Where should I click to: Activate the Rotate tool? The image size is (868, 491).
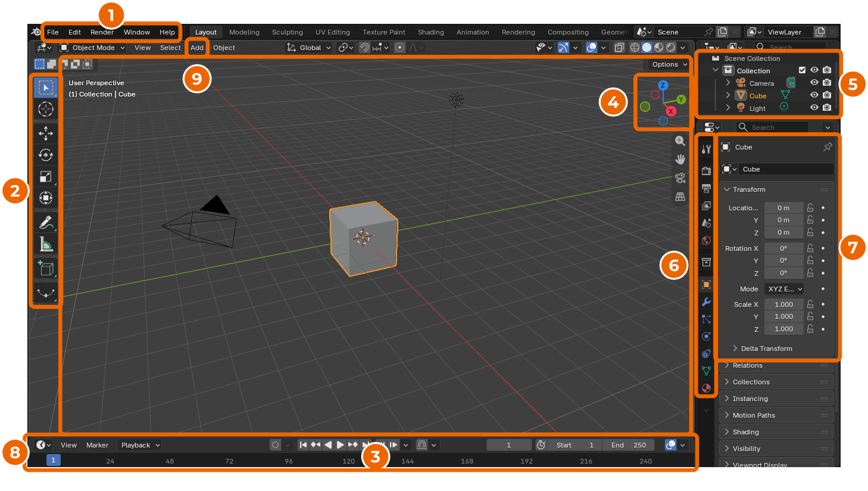(46, 155)
